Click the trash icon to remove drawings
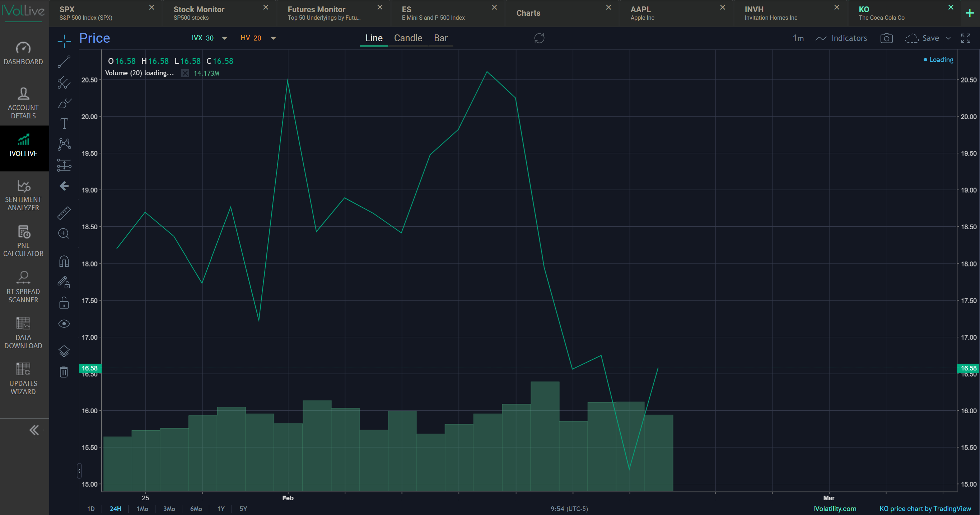Image resolution: width=980 pixels, height=515 pixels. [64, 372]
